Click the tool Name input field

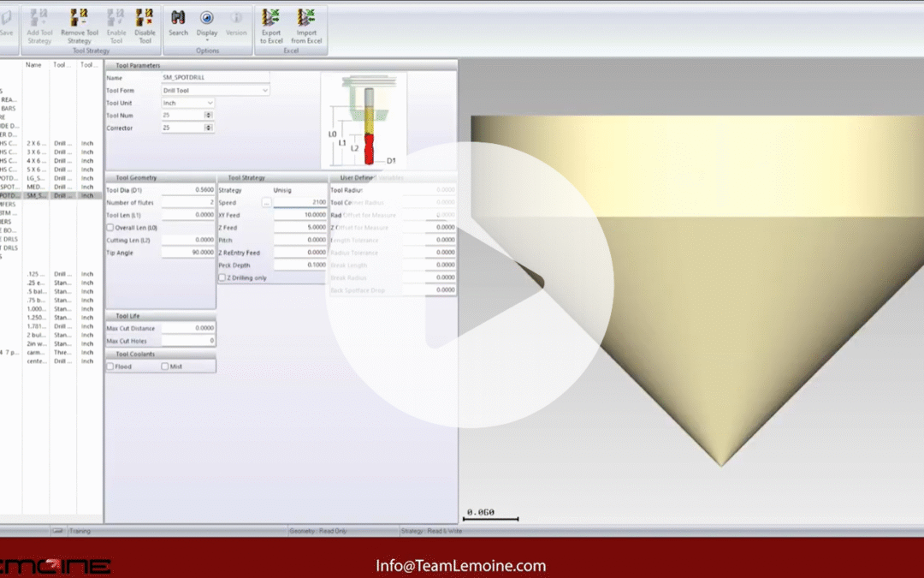pyautogui.click(x=216, y=77)
